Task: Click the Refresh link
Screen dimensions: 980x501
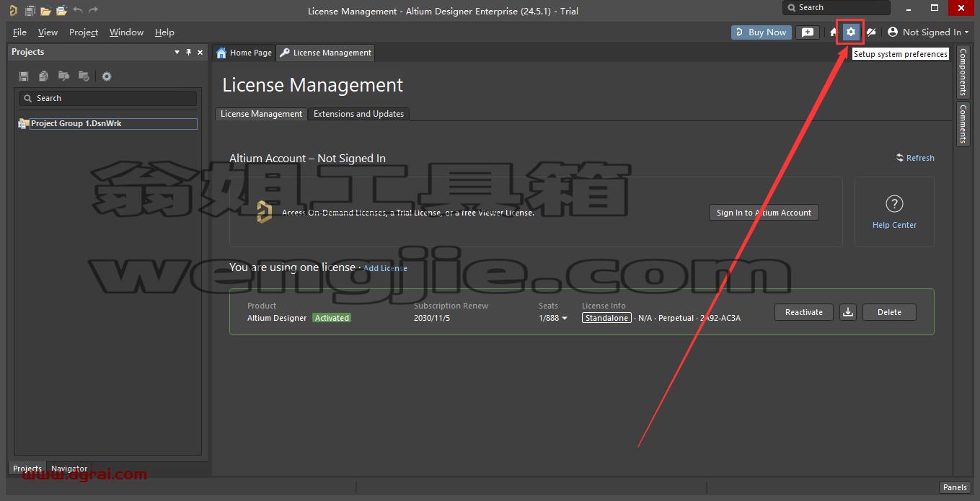Action: point(915,158)
